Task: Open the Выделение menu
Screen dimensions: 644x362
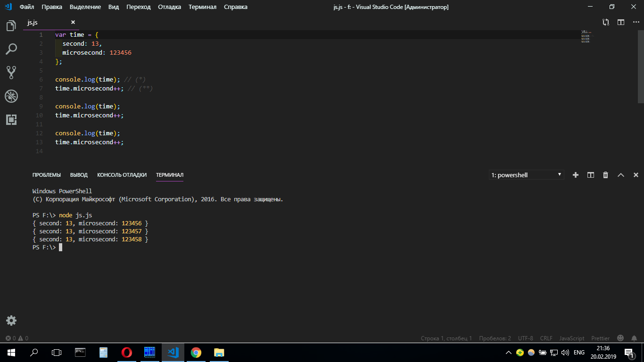Action: [x=85, y=7]
